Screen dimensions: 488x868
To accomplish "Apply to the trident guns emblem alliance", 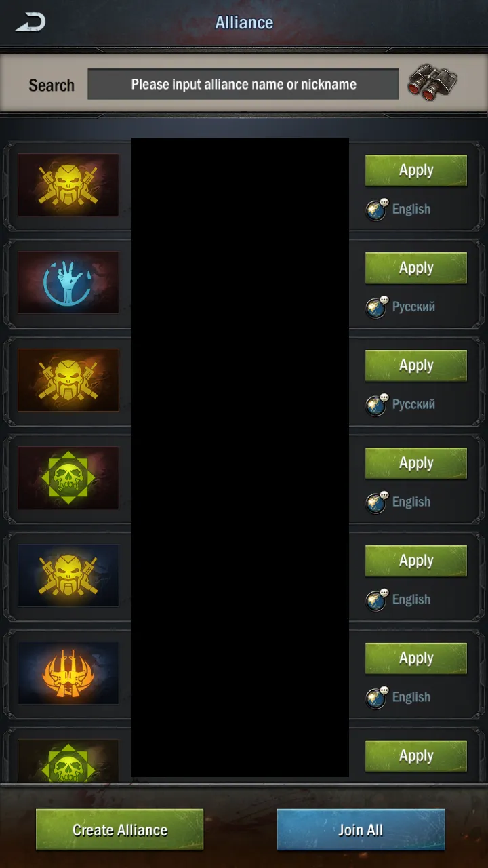I will [x=416, y=658].
